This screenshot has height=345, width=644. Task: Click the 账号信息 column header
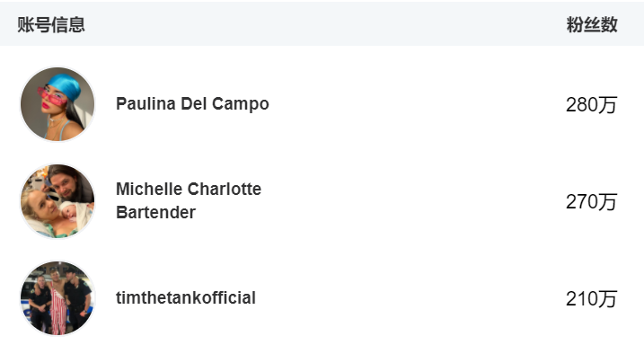coord(51,24)
